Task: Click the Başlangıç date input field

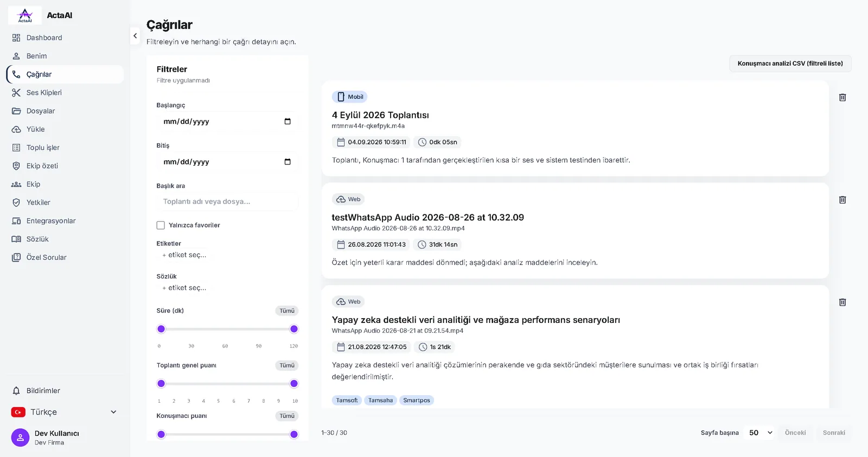Action: tap(227, 122)
